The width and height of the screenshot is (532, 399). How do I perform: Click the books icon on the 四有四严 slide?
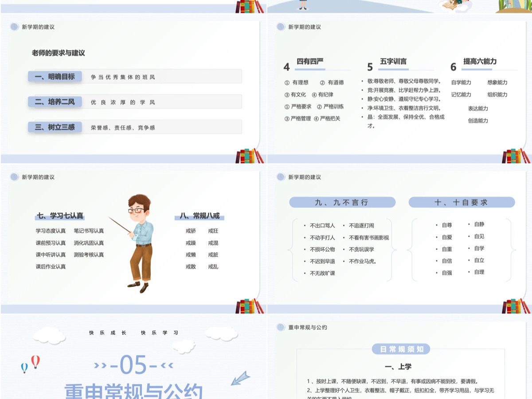(516, 156)
